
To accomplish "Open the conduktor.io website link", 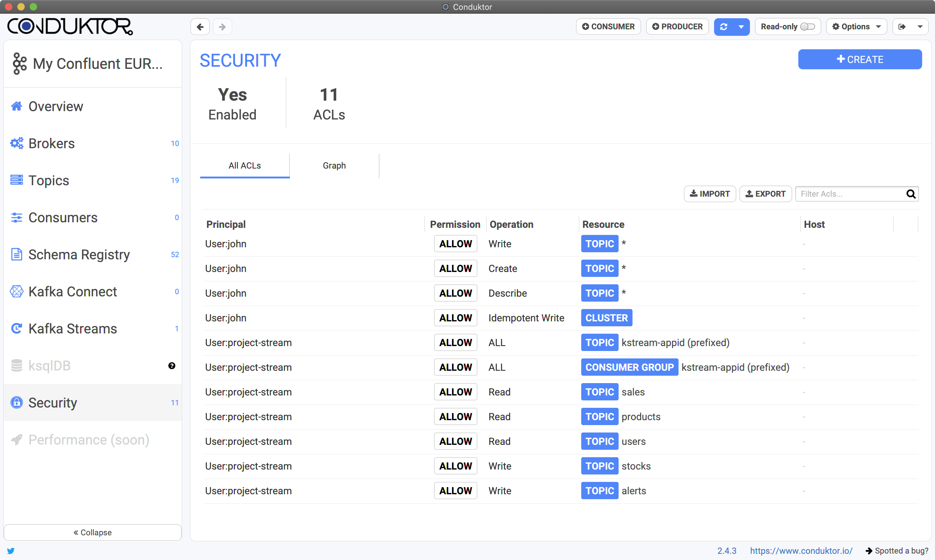I will (801, 550).
